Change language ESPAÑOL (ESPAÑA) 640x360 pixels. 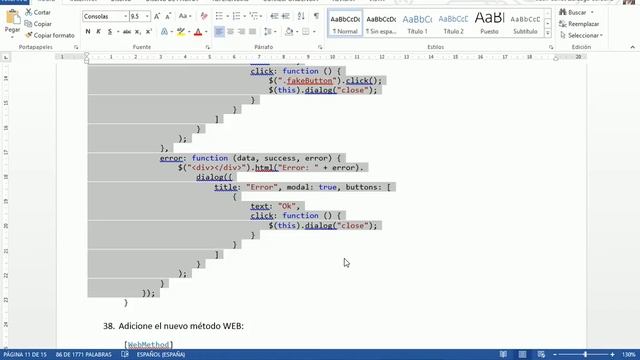coord(161,355)
